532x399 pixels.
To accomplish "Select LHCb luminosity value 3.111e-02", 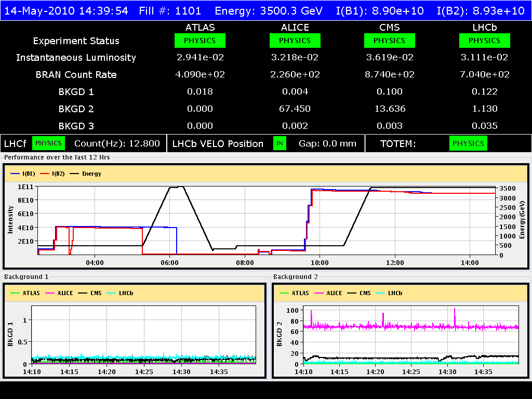I will pyautogui.click(x=485, y=57).
